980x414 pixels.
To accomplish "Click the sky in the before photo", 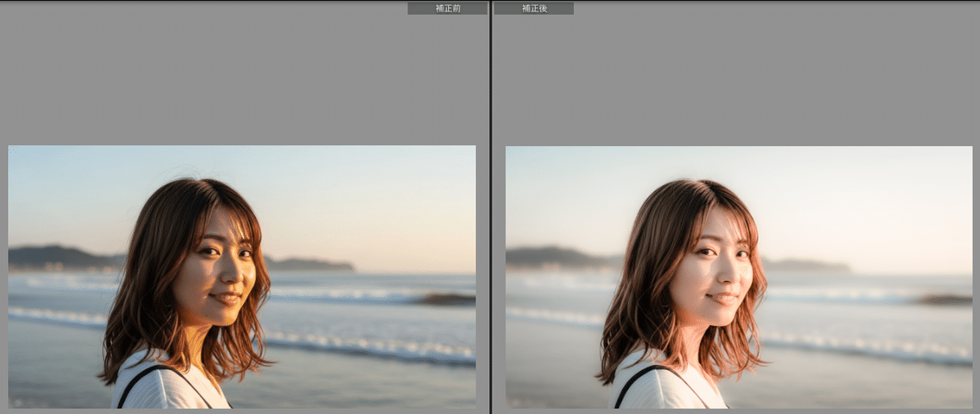I will click(343, 188).
